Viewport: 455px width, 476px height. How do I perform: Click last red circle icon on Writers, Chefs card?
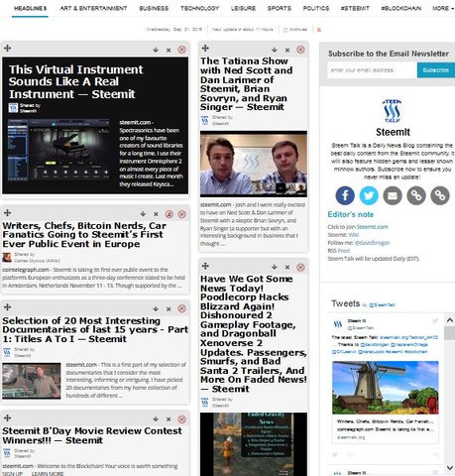click(181, 214)
